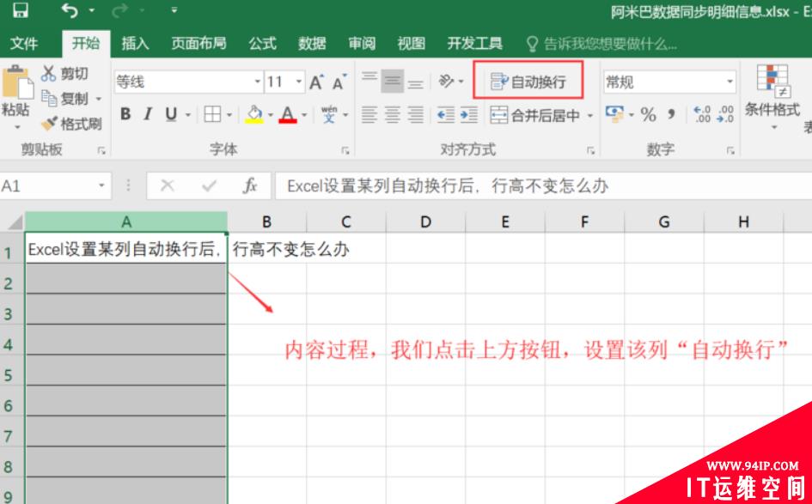Apply accounting number format icon

614,114
